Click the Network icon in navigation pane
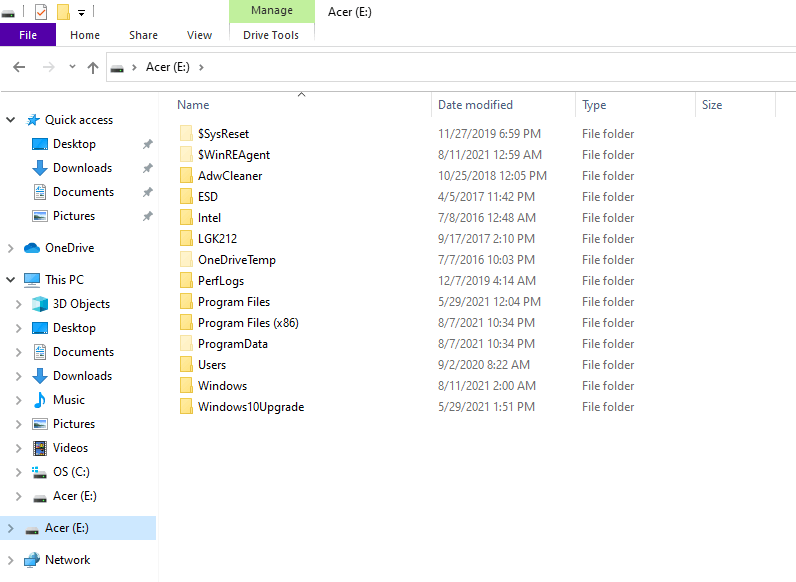Screen dimensions: 796x582 31,560
